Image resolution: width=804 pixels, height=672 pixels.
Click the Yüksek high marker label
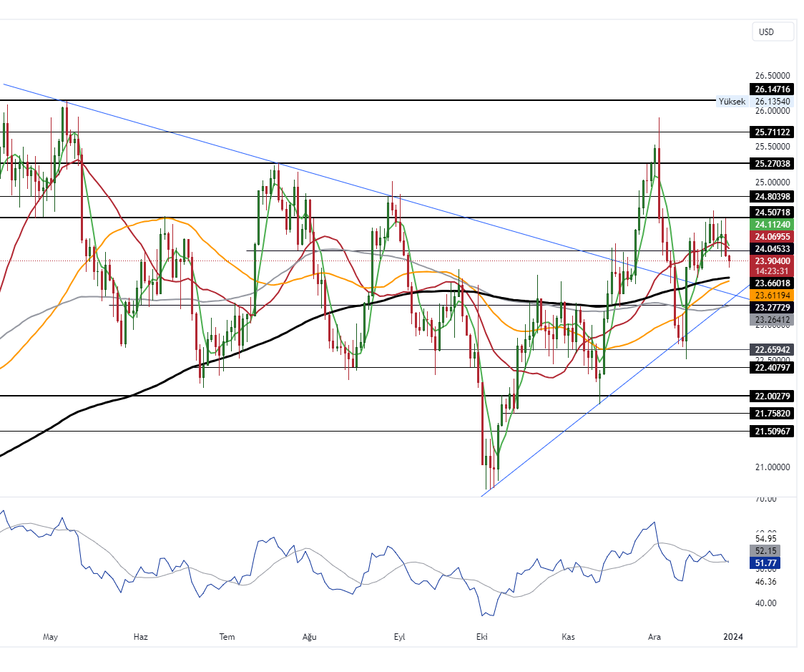[x=732, y=102]
